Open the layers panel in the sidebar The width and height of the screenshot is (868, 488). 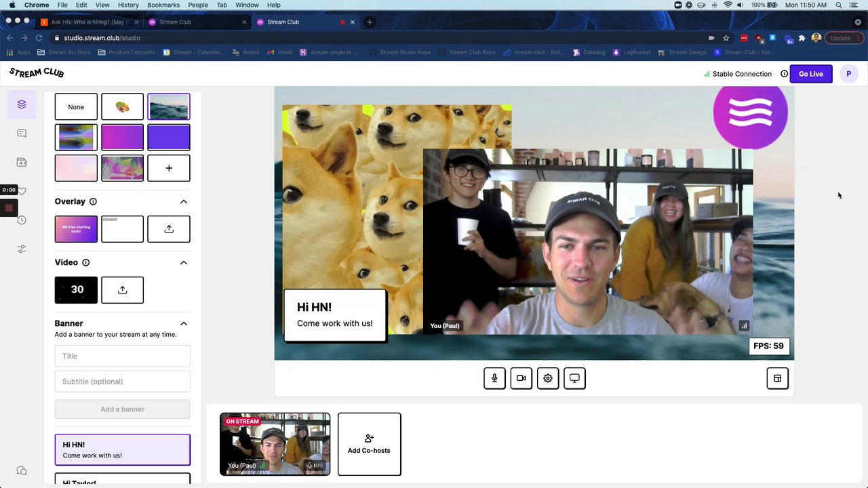[22, 104]
